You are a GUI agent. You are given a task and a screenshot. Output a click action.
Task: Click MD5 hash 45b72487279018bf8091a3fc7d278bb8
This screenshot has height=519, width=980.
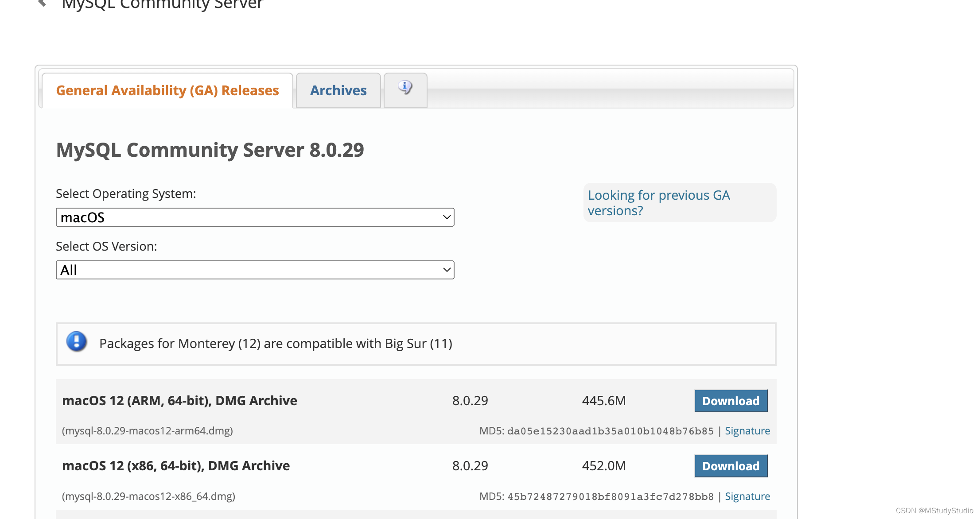click(611, 496)
